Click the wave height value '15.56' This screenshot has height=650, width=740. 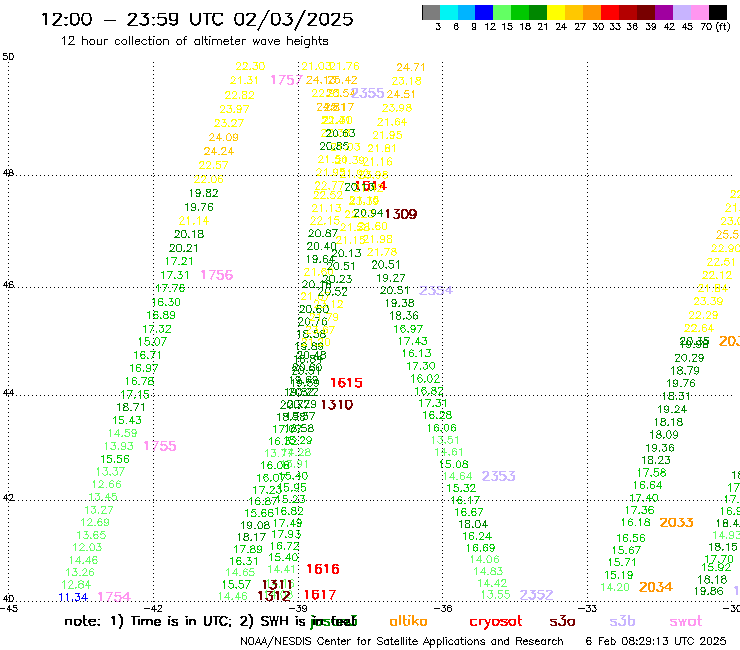[115, 459]
